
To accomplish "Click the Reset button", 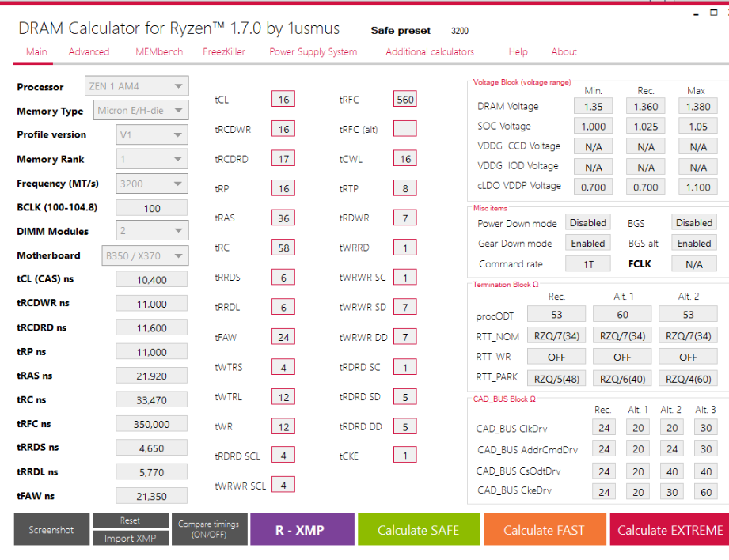I will 131,520.
